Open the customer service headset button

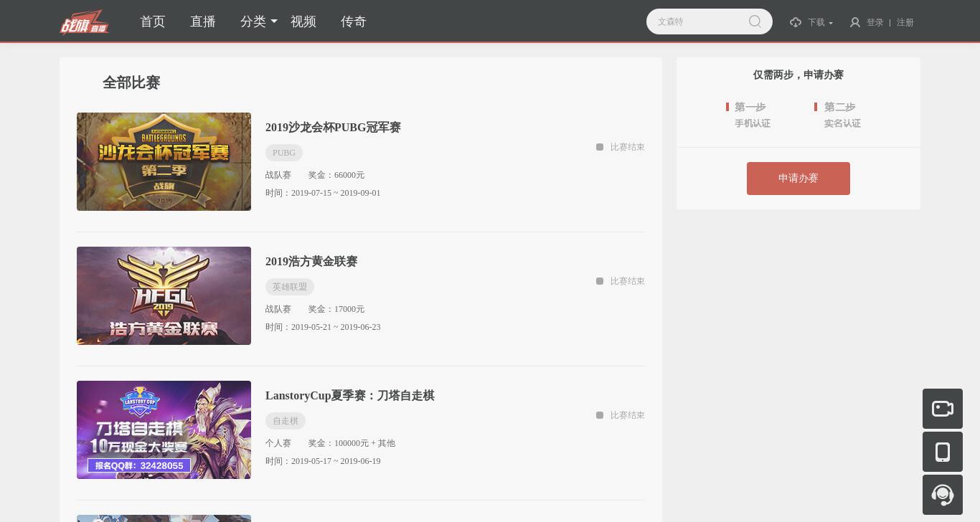[x=943, y=495]
